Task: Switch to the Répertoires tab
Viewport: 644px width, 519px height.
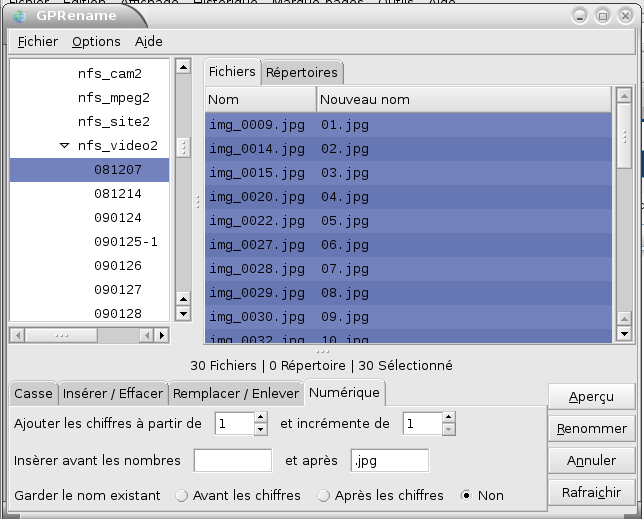Action: 301,73
